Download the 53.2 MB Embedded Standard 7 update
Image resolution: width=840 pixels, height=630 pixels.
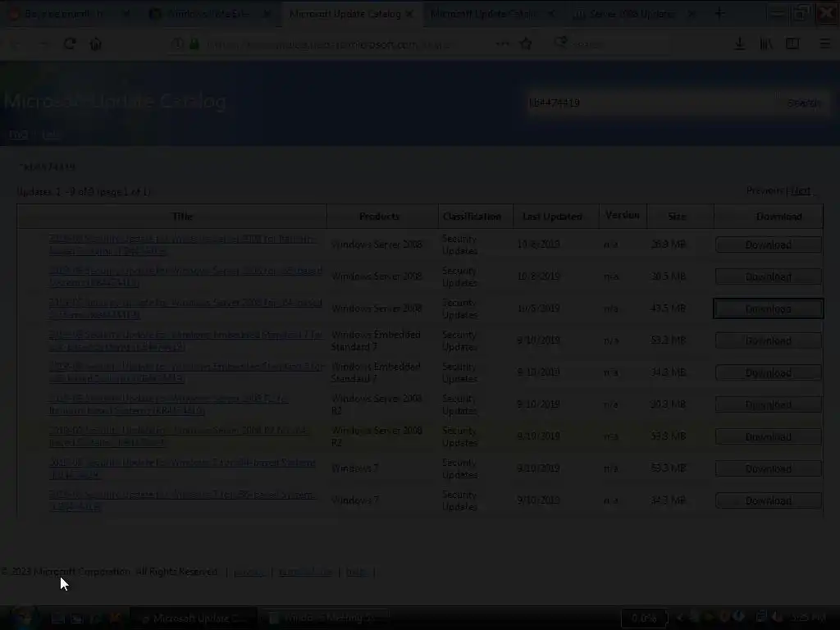pos(768,340)
